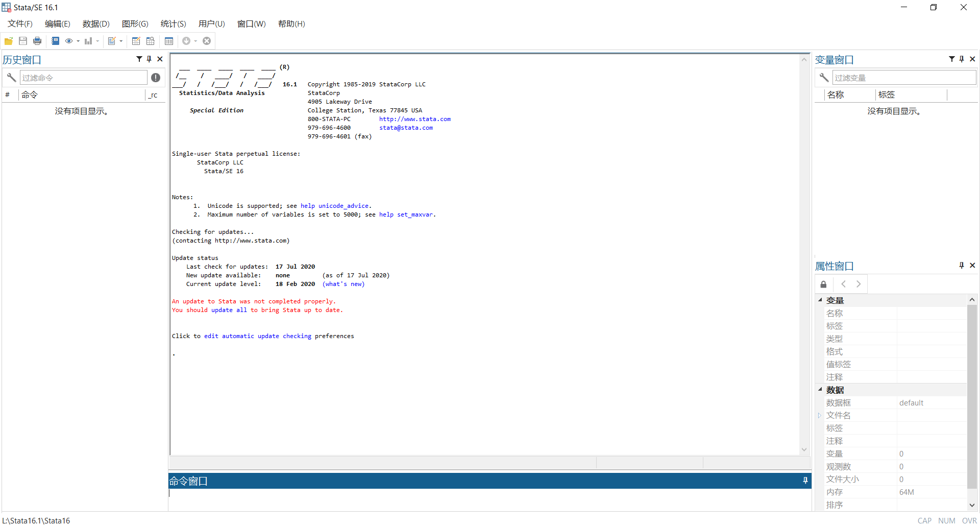Viewport: 980px width, 526px height.
Task: Pin the Variables window
Action: 962,59
